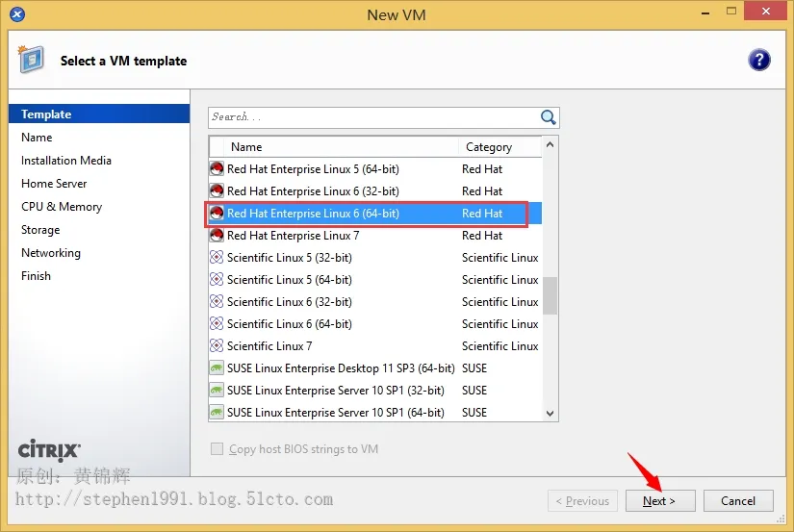Click the Red Hat Enterprise Linux 7 icon
Screen dimensions: 794x532
[217, 236]
